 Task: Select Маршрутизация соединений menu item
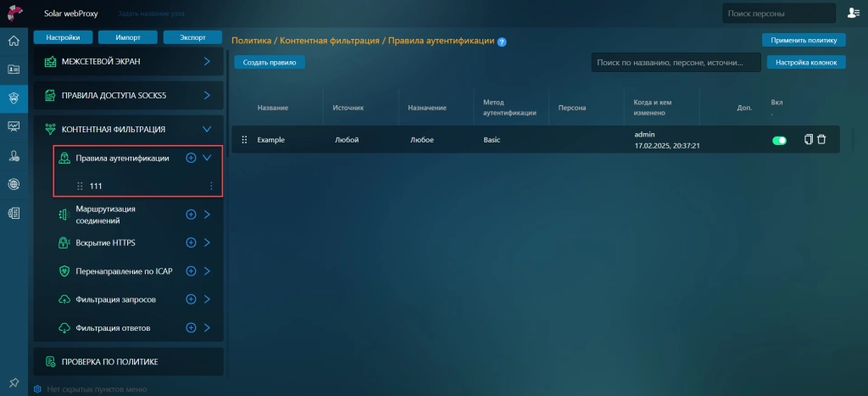pyautogui.click(x=106, y=215)
